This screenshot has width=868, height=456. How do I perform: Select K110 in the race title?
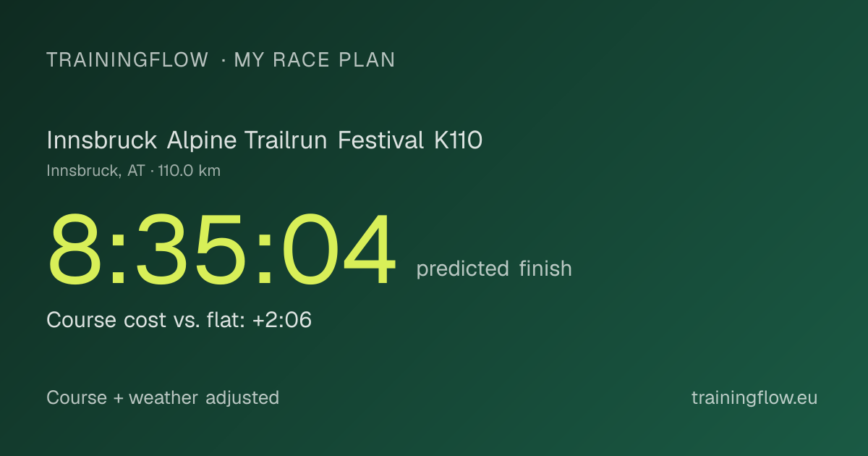click(458, 140)
